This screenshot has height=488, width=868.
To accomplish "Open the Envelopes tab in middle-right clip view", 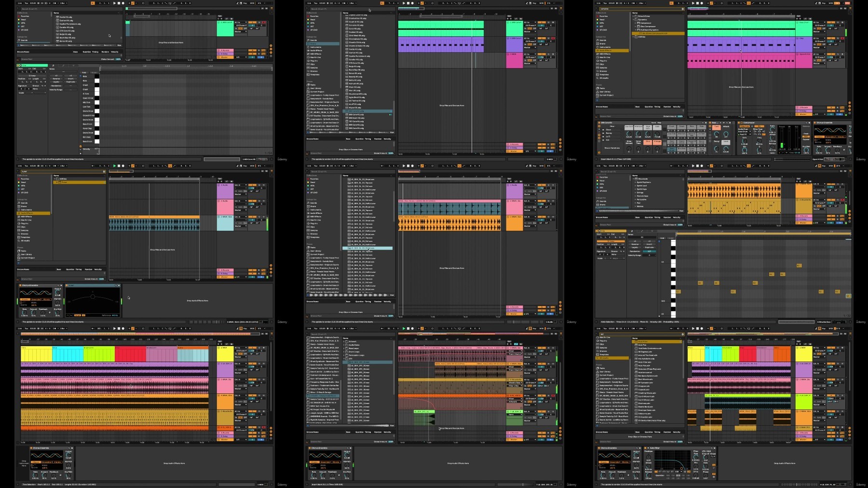I will point(642,231).
